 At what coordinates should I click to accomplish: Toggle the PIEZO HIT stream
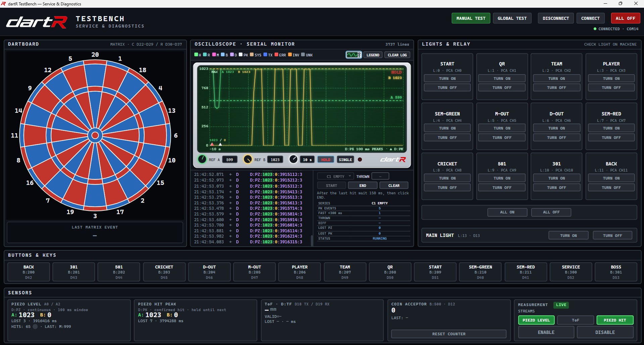point(615,320)
